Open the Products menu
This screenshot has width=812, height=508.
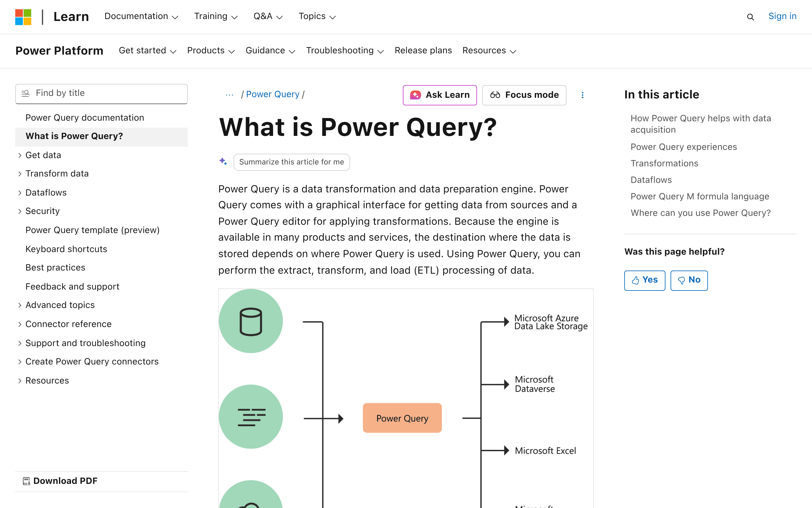pyautogui.click(x=211, y=51)
